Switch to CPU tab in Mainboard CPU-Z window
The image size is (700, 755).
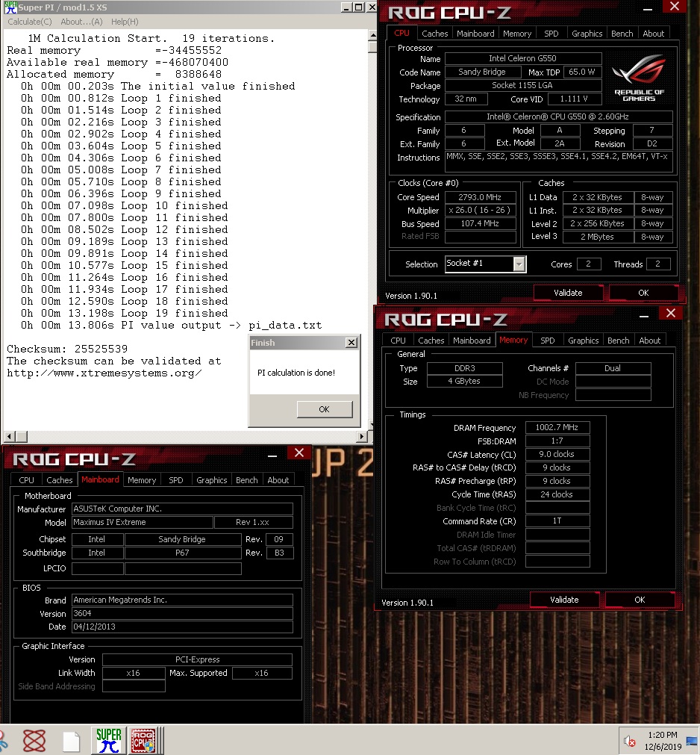26,480
